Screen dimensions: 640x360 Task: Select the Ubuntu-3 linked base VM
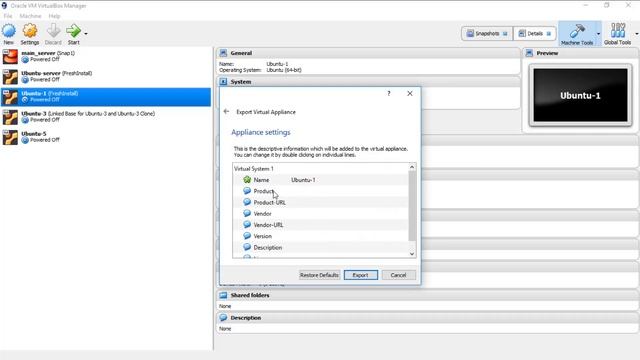point(106,117)
